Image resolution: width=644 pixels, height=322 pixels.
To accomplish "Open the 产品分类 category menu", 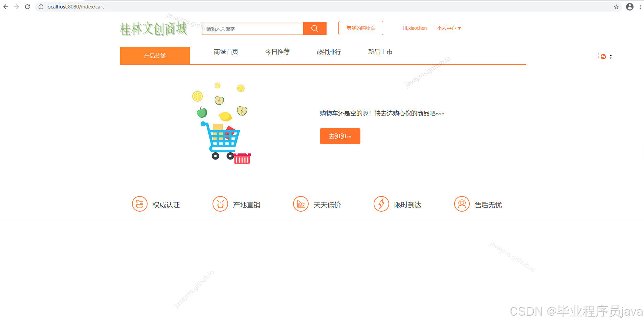I will point(155,56).
